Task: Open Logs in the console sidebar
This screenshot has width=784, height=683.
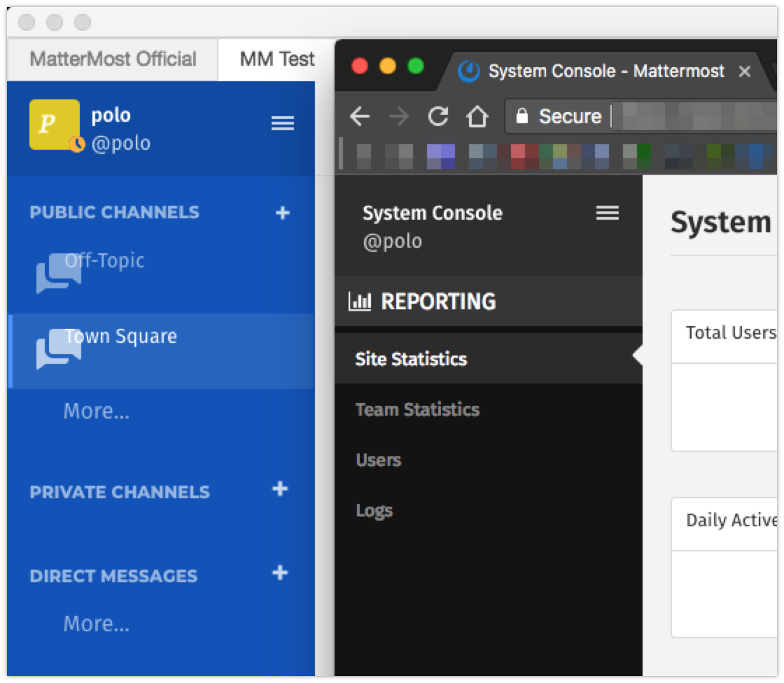Action: point(489,510)
